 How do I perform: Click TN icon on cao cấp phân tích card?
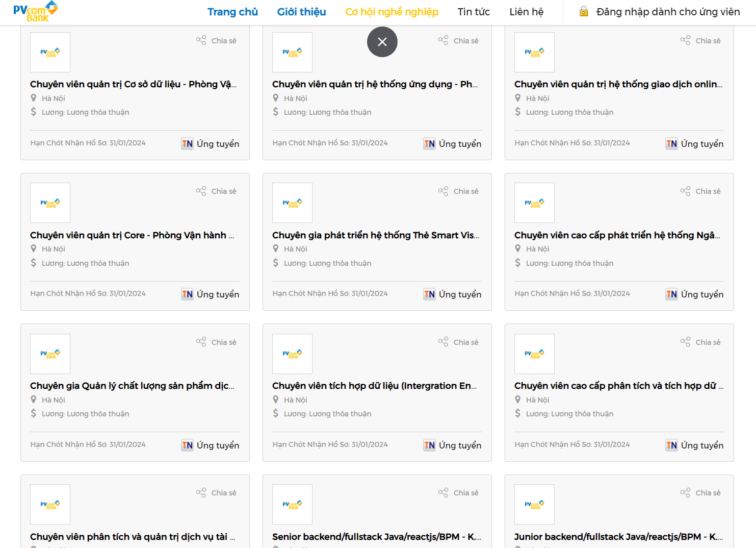click(x=672, y=445)
